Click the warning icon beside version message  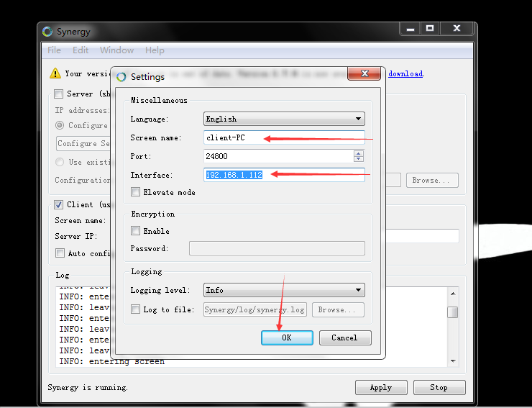click(x=55, y=73)
